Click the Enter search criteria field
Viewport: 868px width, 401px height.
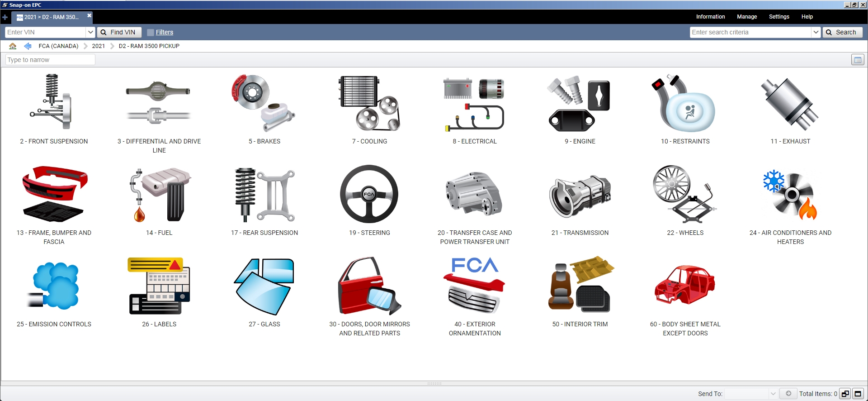[x=750, y=32]
